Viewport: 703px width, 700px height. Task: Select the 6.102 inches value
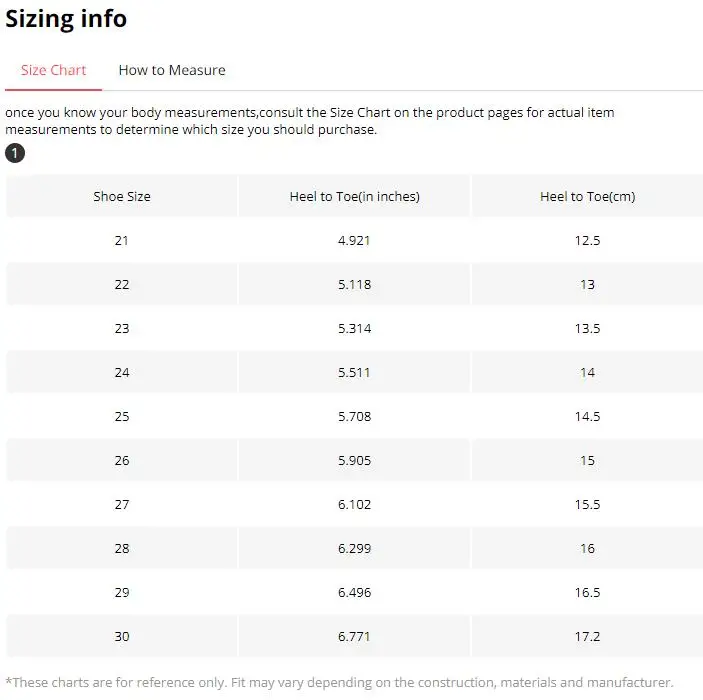coord(354,505)
